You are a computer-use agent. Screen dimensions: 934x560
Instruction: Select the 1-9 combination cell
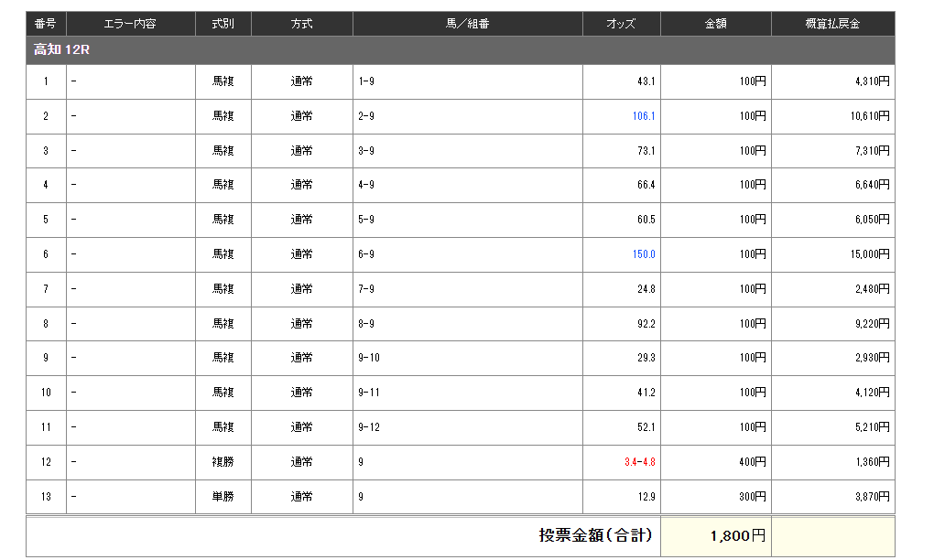468,81
